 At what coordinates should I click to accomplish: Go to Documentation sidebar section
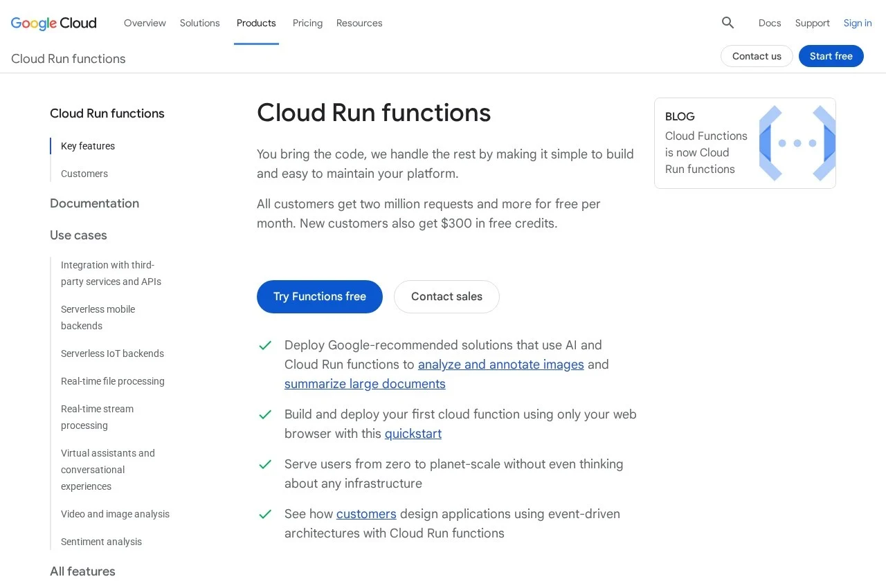point(94,203)
